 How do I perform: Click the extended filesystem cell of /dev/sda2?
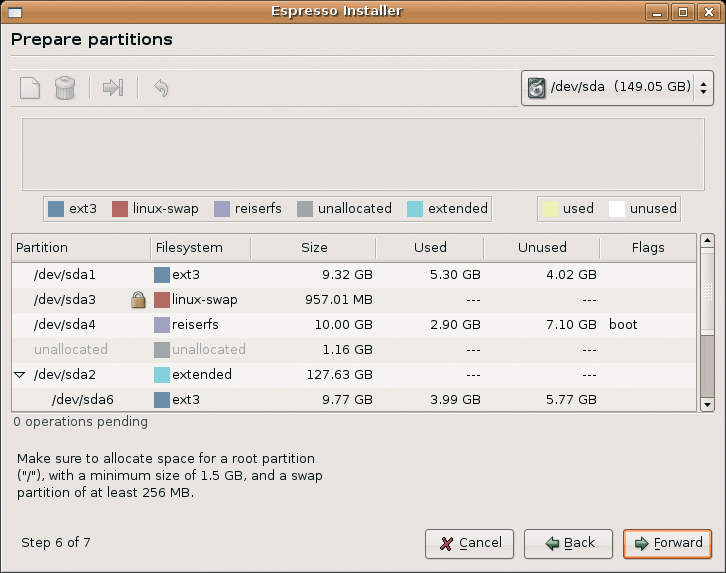[x=202, y=374]
